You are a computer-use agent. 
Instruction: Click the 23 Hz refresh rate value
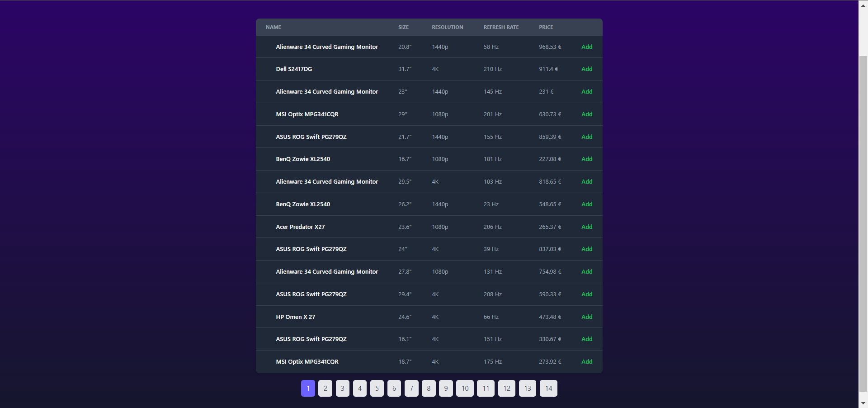click(x=491, y=204)
